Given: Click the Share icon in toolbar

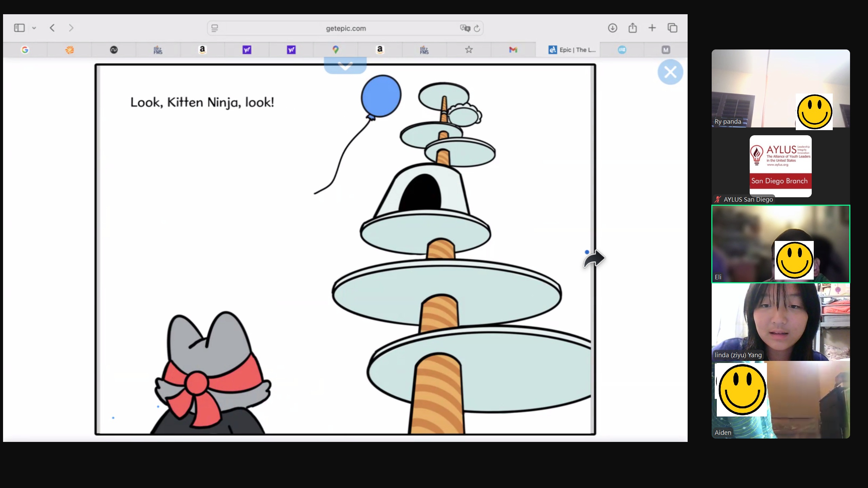Looking at the screenshot, I should pyautogui.click(x=632, y=28).
